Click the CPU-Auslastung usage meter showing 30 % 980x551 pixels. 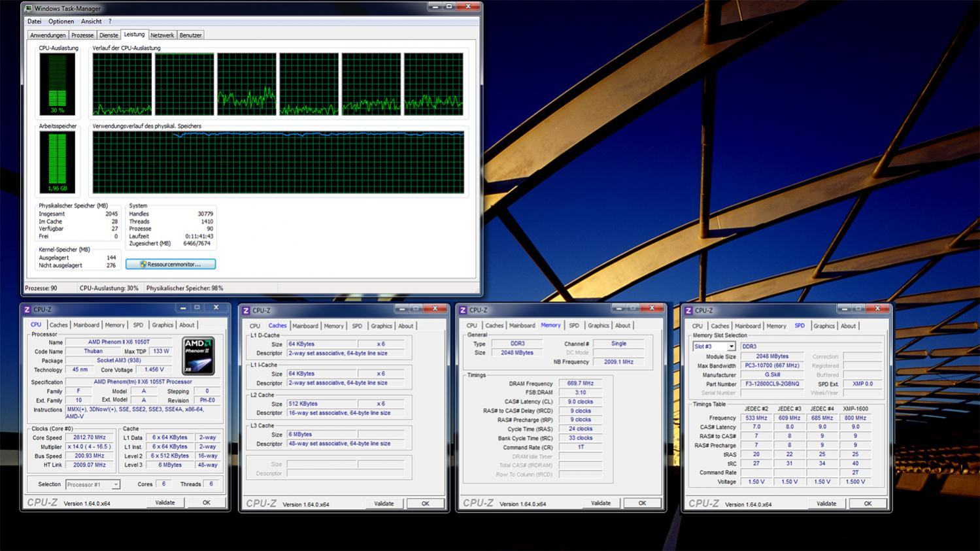point(57,84)
